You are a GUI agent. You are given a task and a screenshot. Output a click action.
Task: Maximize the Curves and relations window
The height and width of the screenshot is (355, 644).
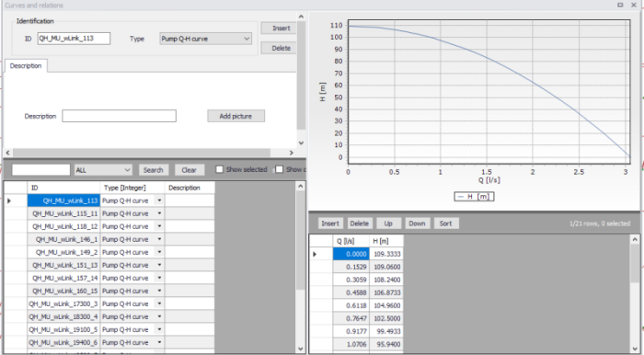tap(620, 5)
